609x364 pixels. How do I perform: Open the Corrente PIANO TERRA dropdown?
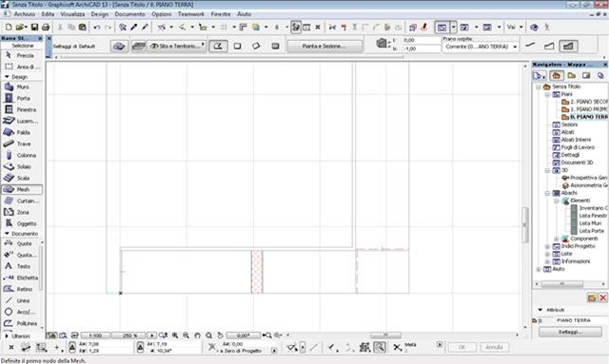(481, 47)
